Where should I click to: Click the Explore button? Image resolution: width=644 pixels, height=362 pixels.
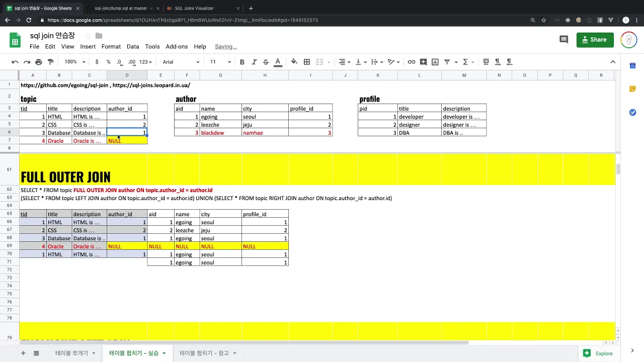point(598,353)
